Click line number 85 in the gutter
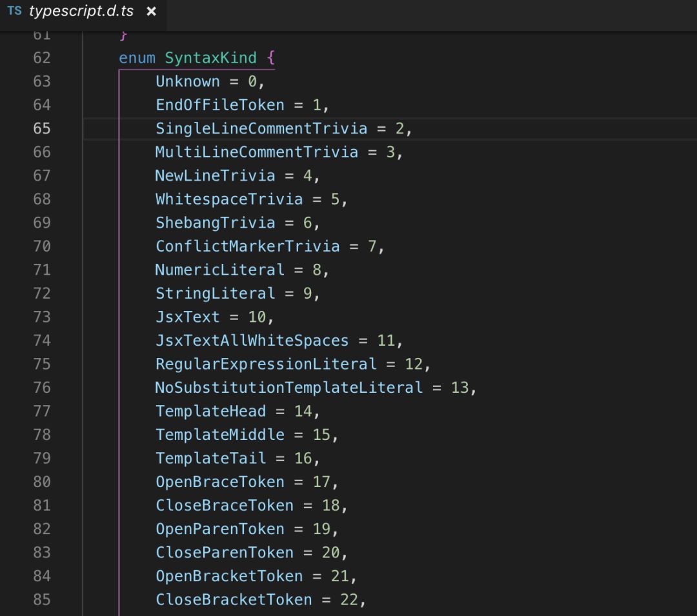 41,600
